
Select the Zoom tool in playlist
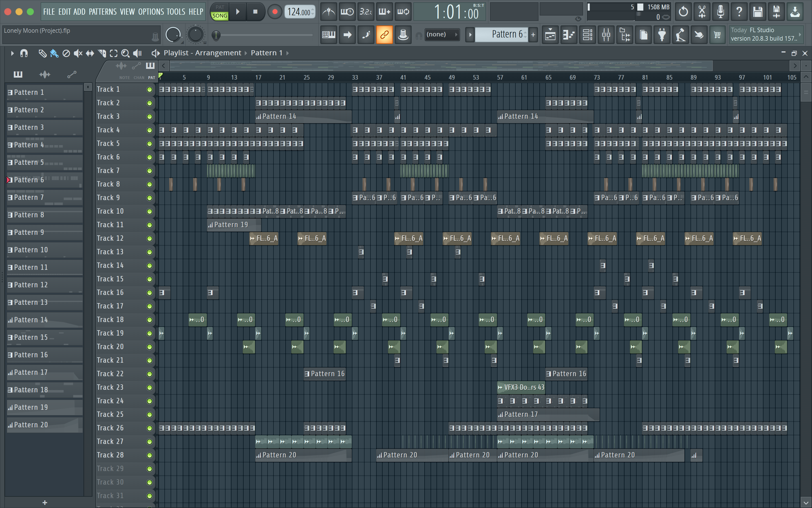pos(125,53)
